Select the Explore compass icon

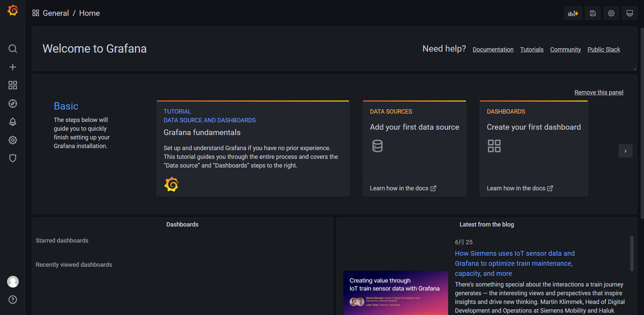point(12,104)
